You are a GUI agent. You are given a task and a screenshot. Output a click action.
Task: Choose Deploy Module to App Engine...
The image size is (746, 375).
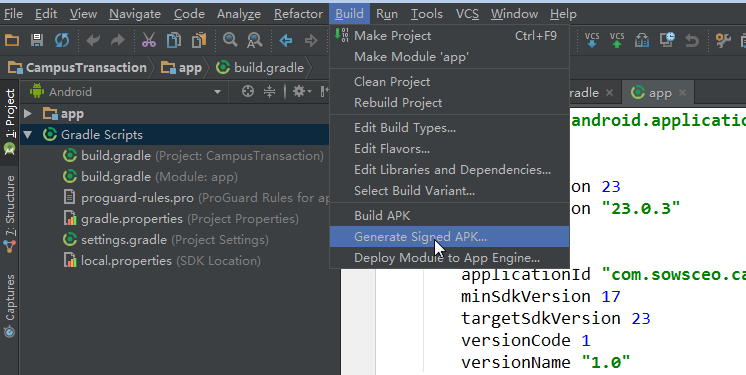[450, 258]
